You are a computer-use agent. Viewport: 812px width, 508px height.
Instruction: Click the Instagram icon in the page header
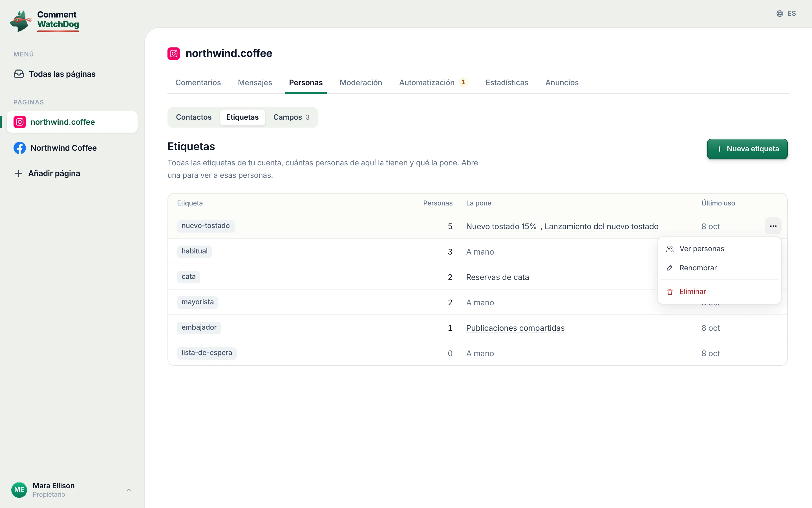click(x=173, y=53)
